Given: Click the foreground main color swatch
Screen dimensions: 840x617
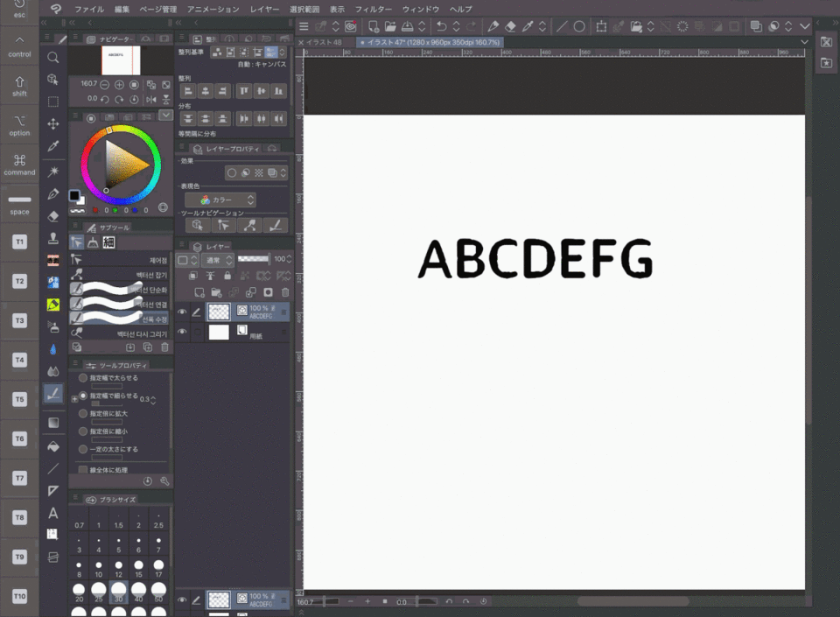Looking at the screenshot, I should pos(74,195).
